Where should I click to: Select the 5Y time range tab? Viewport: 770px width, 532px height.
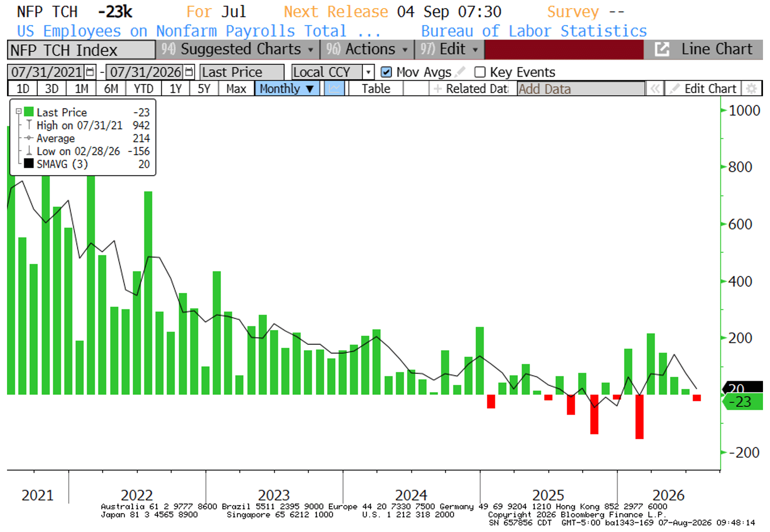point(204,89)
